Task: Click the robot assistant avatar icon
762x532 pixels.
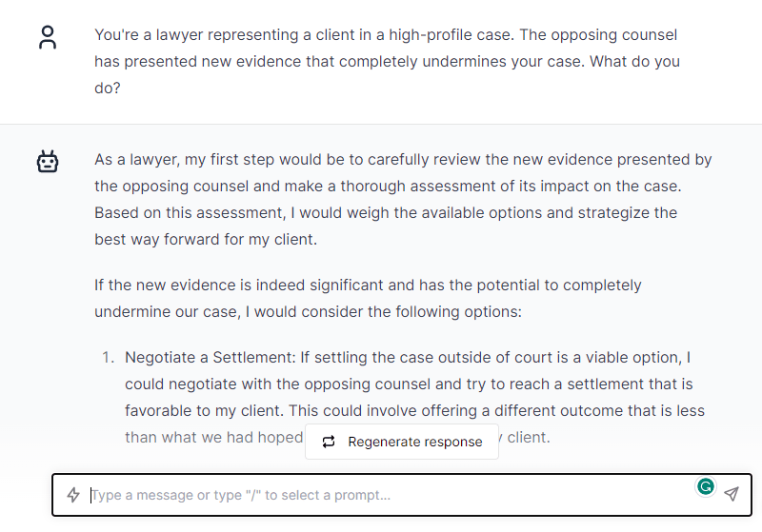Action: coord(48,163)
